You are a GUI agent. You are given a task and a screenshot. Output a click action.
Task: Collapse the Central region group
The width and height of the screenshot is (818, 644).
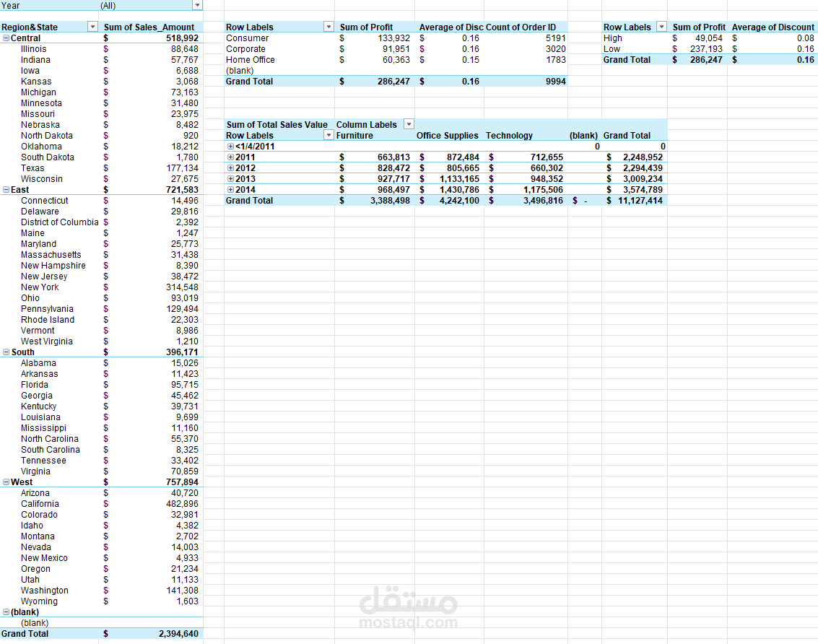point(6,38)
